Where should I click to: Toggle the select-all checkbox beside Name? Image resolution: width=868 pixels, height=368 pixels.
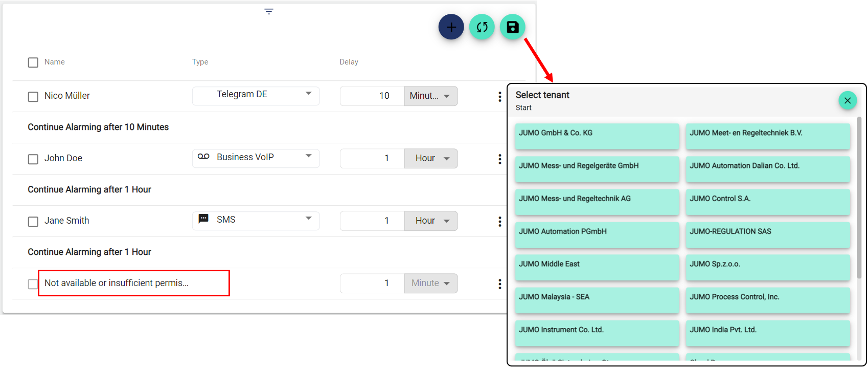point(33,62)
